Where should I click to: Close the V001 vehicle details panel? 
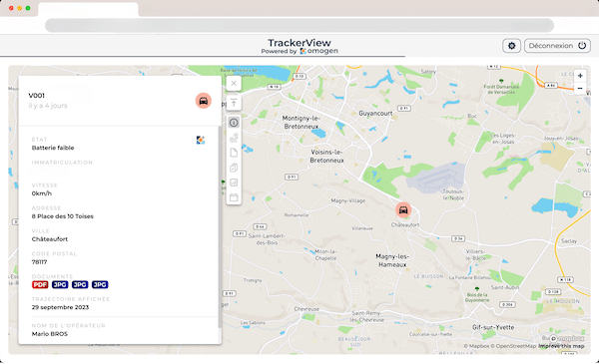click(234, 84)
